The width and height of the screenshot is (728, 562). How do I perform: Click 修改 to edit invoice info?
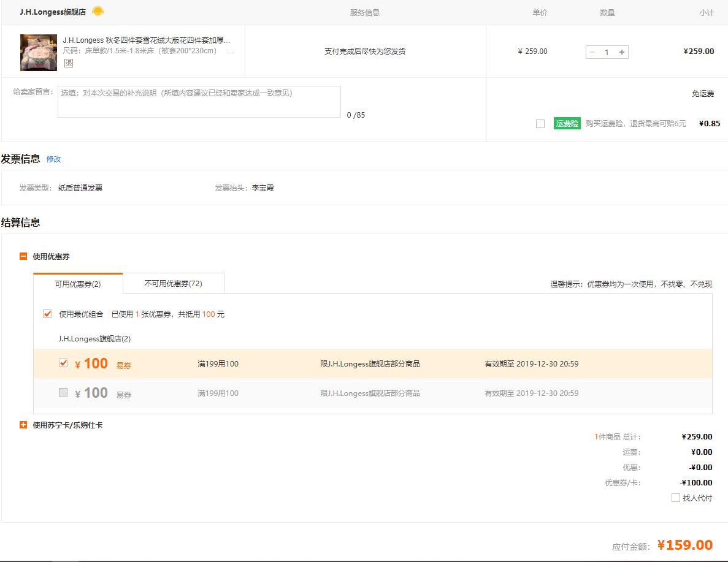click(53, 159)
